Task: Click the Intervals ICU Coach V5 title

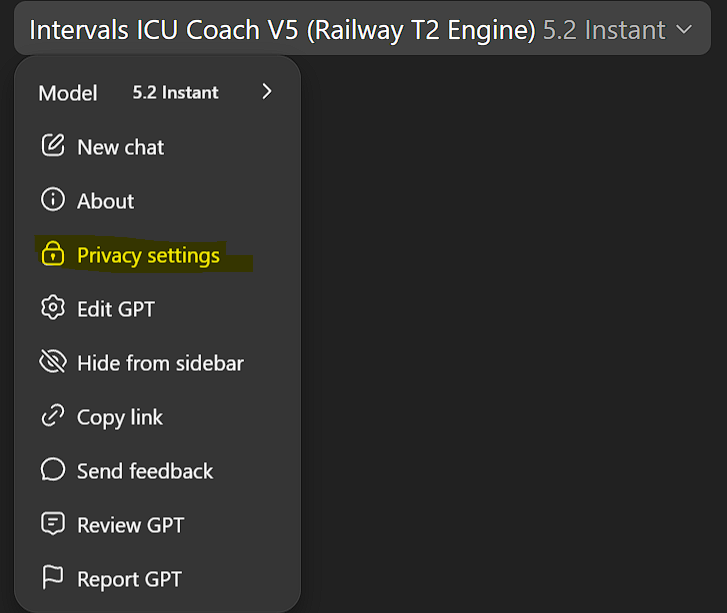Action: coord(282,29)
